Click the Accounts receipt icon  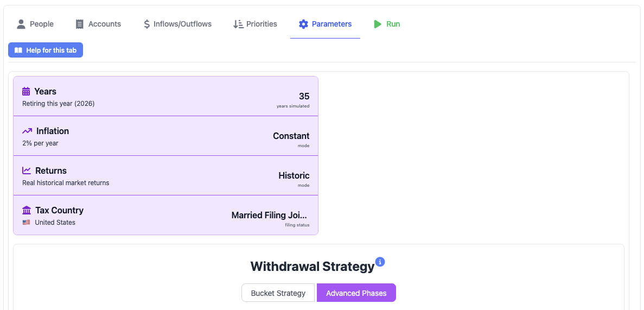click(80, 24)
